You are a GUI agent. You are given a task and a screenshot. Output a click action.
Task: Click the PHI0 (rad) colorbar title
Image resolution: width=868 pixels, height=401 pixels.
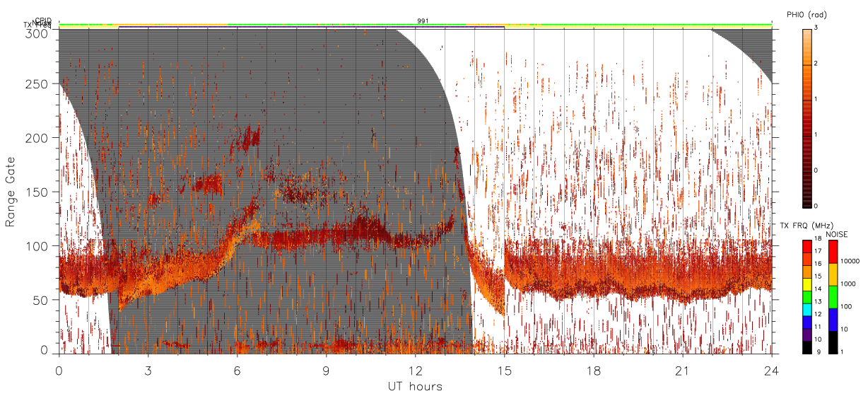tap(807, 15)
